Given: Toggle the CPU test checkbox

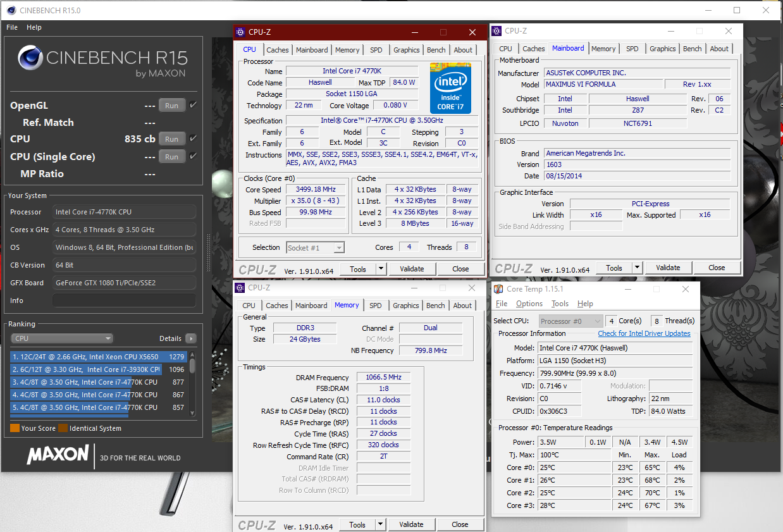Looking at the screenshot, I should [193, 139].
